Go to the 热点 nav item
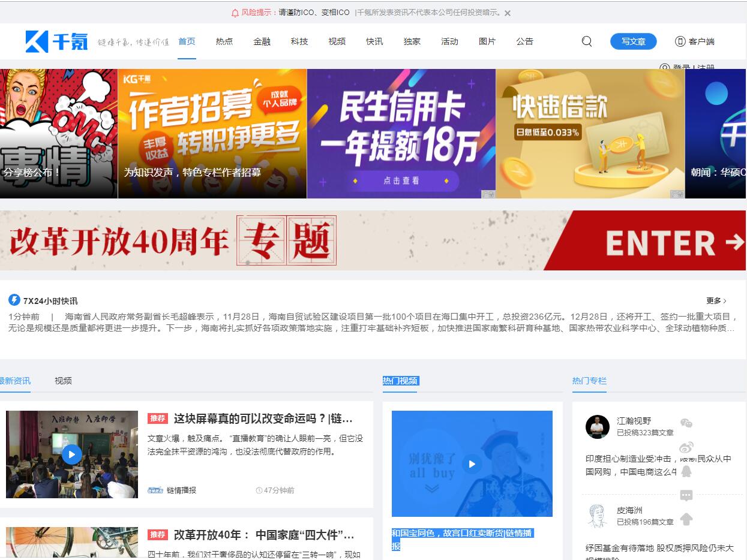Image resolution: width=747 pixels, height=560 pixels. [x=224, y=41]
